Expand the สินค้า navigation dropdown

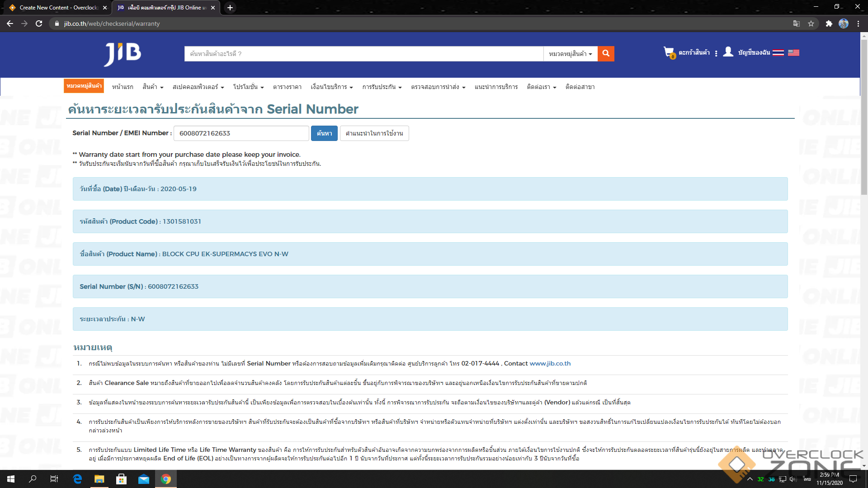[153, 87]
